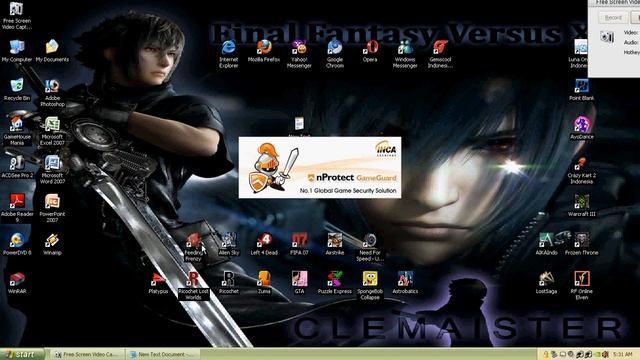Launch Mozilla Firefox shortcut

264,51
